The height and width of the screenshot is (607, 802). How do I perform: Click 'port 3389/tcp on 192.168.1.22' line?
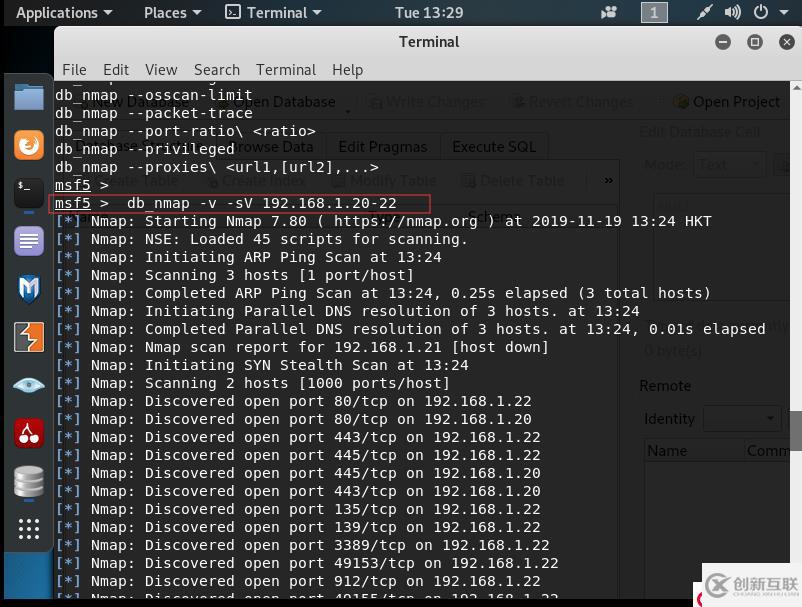(303, 545)
